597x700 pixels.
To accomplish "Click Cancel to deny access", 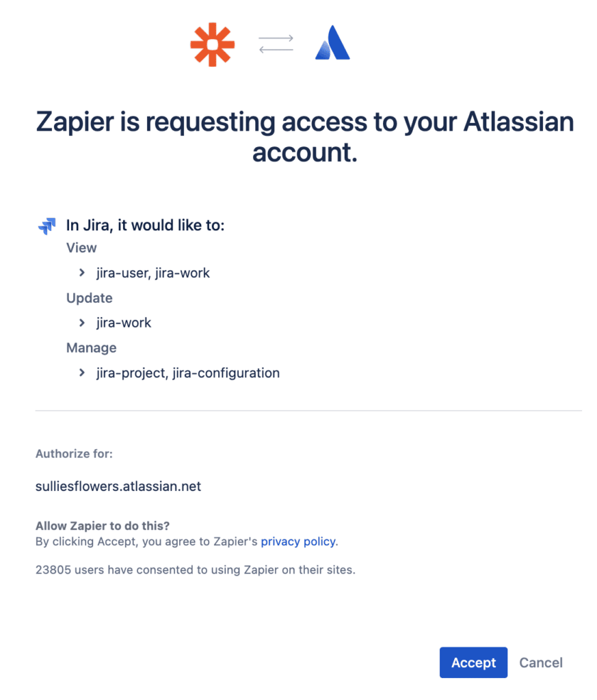I will [541, 662].
